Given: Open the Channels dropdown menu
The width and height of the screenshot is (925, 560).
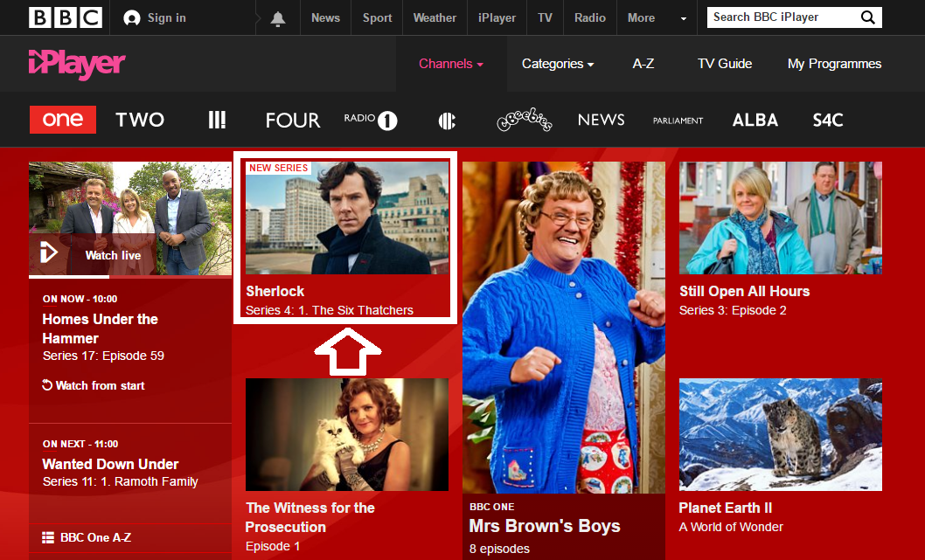Looking at the screenshot, I should (x=451, y=64).
